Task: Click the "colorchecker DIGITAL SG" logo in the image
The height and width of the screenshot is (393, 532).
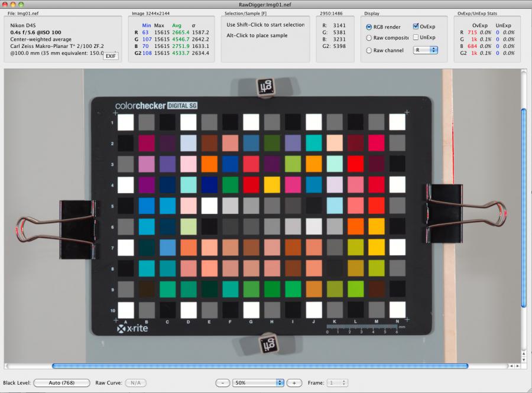Action: 156,106
